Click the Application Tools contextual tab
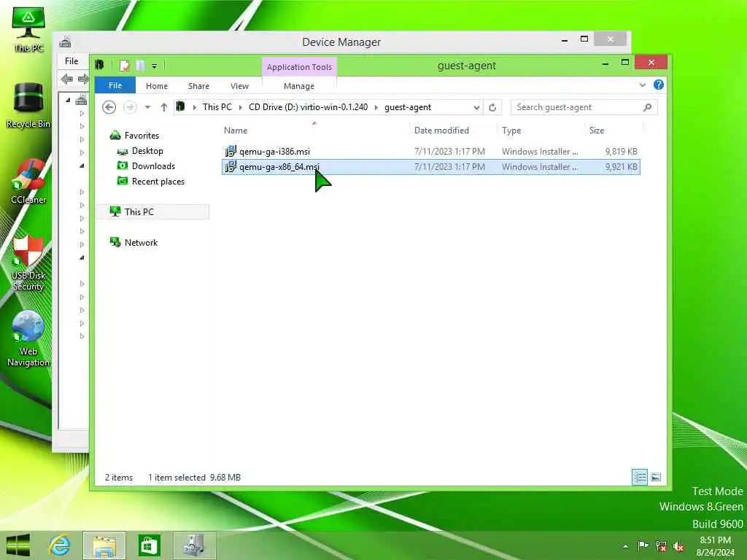Image resolution: width=747 pixels, height=560 pixels. [x=299, y=66]
